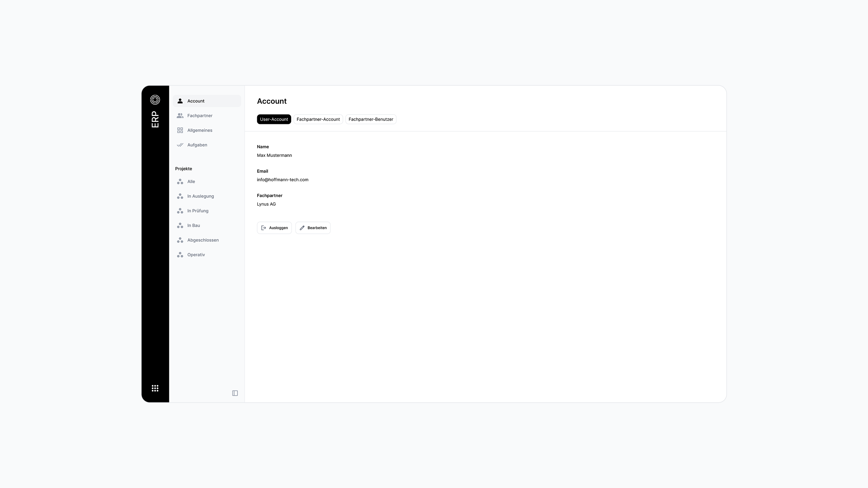This screenshot has height=488, width=868.
Task: Click the email address info@hoffmann-tech.com
Action: pyautogui.click(x=282, y=180)
